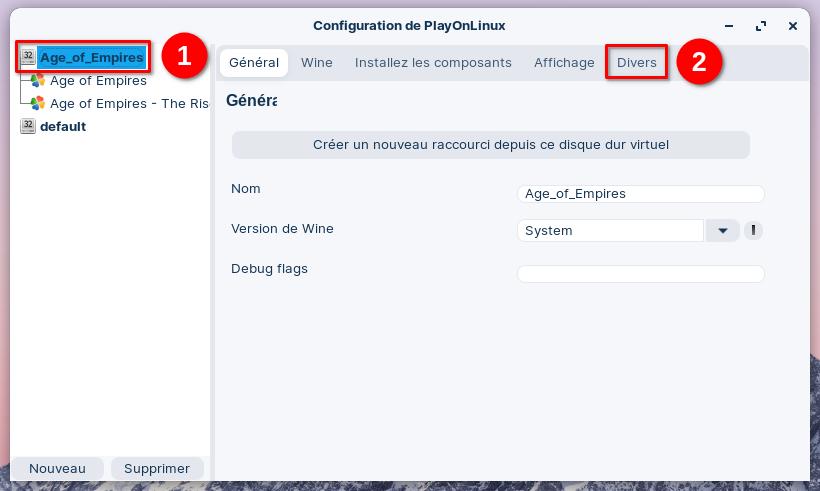Screen dimensions: 820x491
Task: Click the Debug flags input field
Action: coord(641,274)
